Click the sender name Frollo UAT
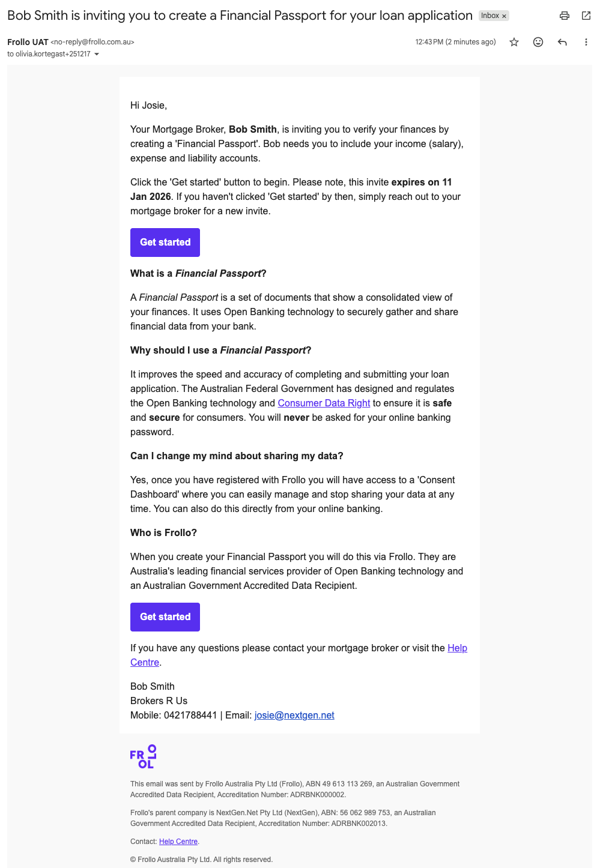597x868 pixels. [x=28, y=42]
